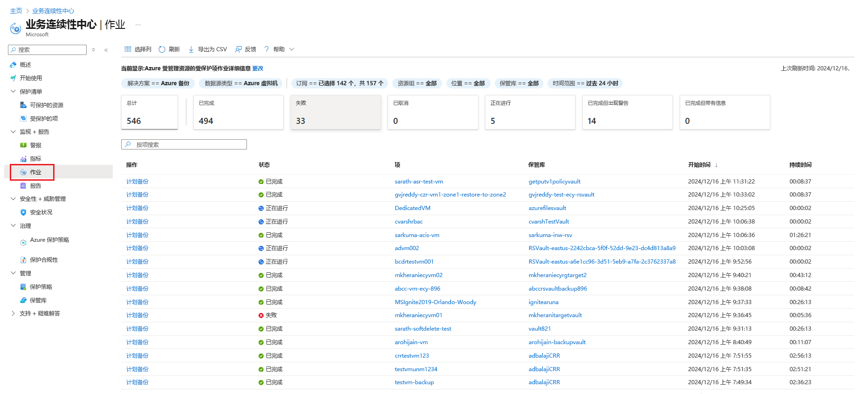Click the 保管库 vault cloud icon

pos(23,300)
